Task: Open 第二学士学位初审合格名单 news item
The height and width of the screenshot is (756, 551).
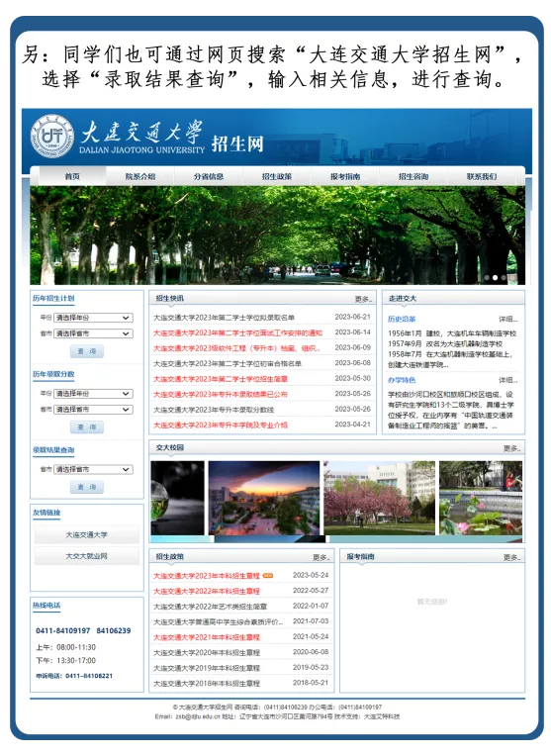Action: tap(228, 363)
